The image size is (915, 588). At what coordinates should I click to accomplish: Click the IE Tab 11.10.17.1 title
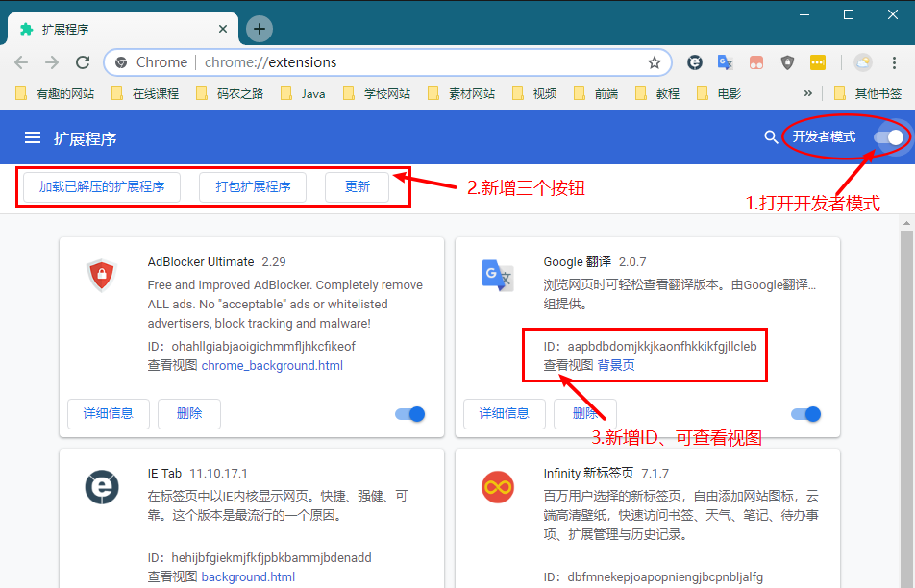197,473
